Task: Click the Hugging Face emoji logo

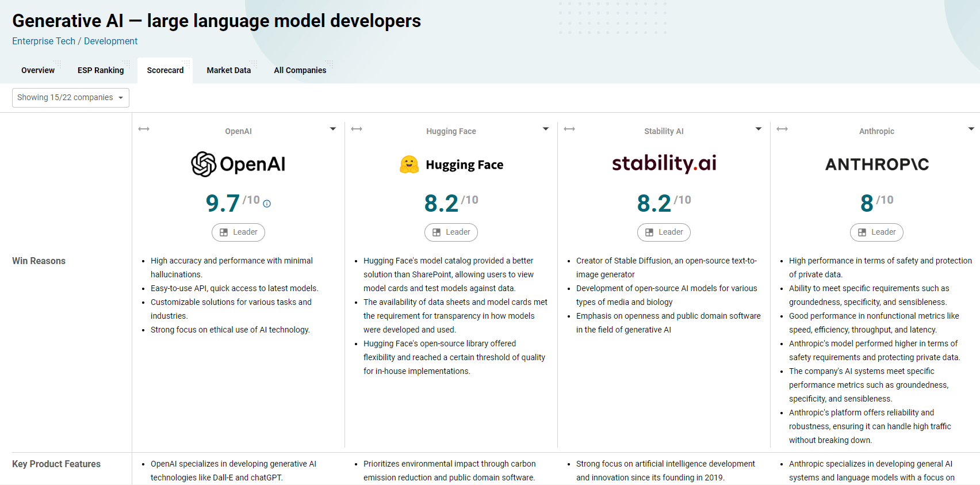Action: [x=409, y=165]
